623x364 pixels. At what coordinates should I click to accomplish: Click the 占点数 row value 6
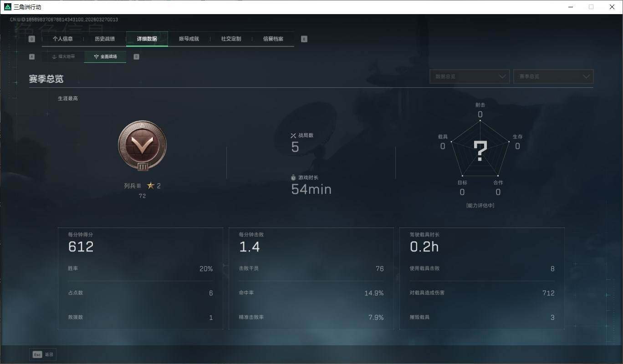click(211, 293)
